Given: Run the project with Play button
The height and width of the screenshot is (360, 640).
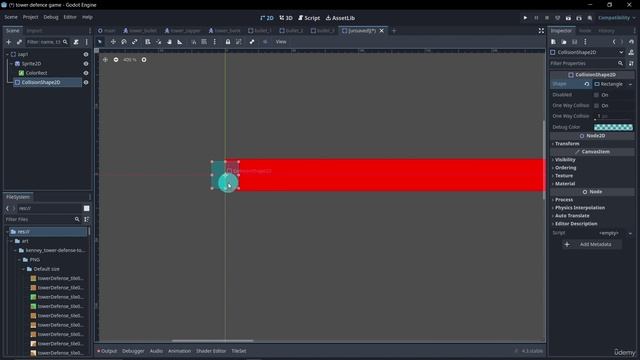Looking at the screenshot, I should (x=525, y=18).
